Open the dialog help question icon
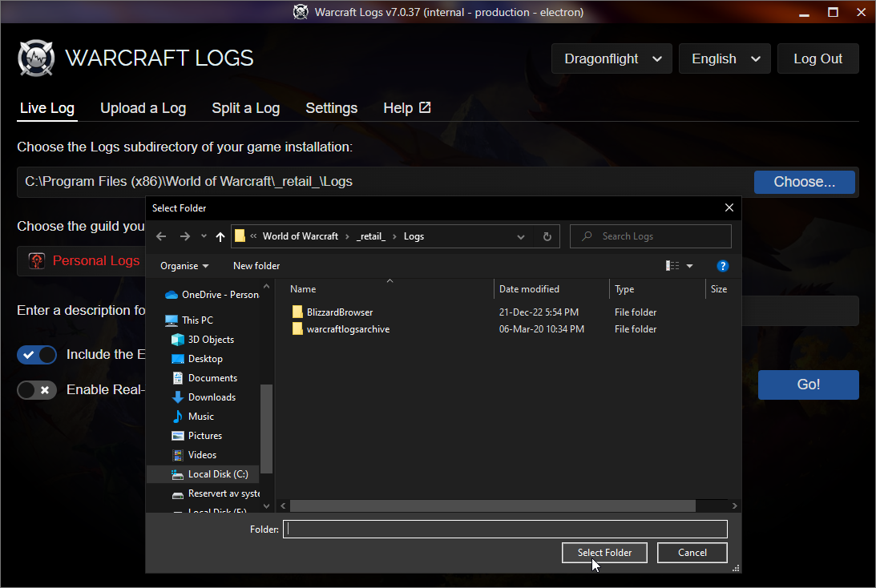Viewport: 876px width, 588px height. coord(722,265)
